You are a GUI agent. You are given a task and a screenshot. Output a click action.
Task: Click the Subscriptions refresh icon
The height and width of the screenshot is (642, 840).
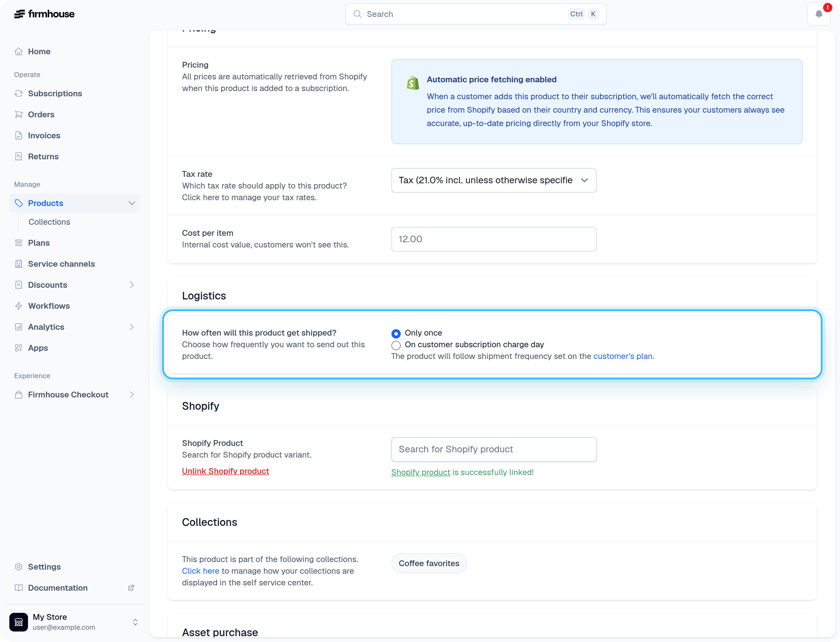point(18,93)
